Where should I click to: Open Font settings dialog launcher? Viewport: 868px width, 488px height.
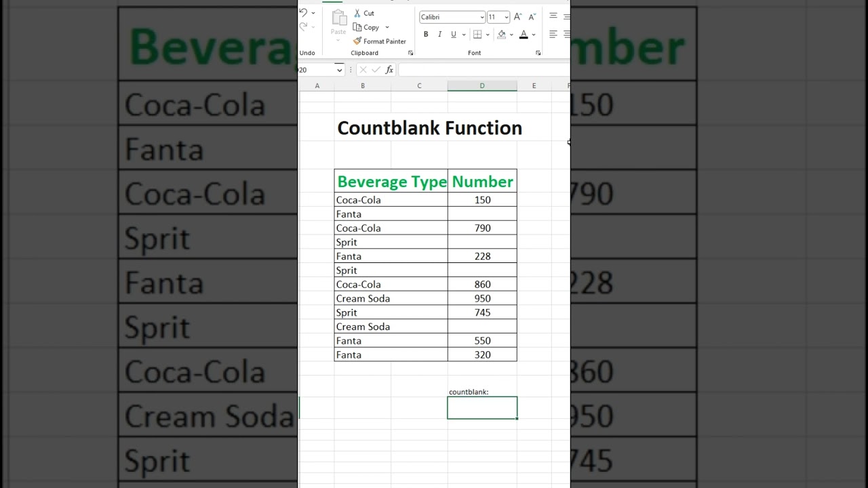click(x=538, y=53)
